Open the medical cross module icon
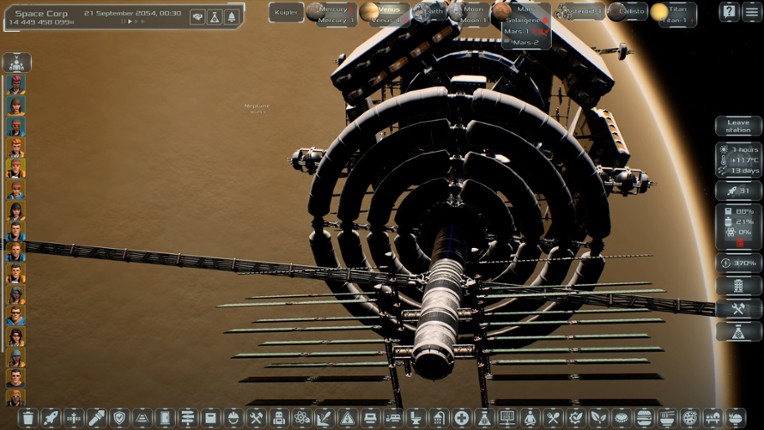The image size is (764, 430). point(462,418)
